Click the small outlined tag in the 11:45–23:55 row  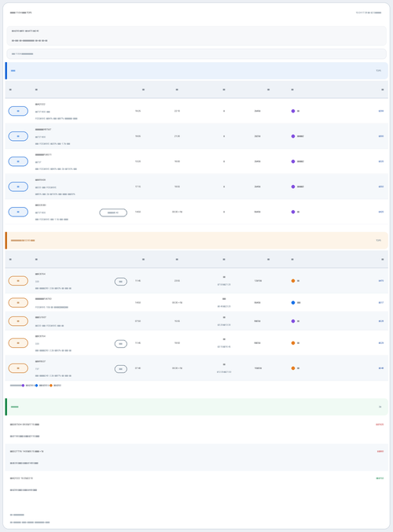pyautogui.click(x=121, y=282)
